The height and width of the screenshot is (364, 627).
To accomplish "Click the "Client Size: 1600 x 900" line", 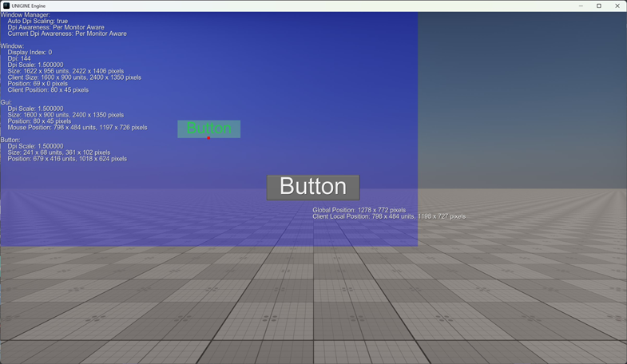I will point(74,77).
